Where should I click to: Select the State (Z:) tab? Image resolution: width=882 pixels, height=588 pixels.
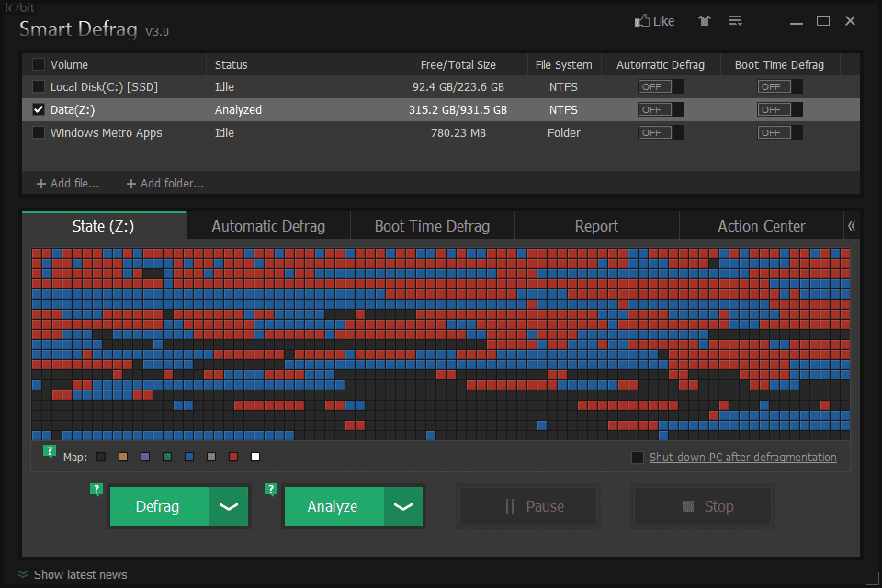coord(104,226)
